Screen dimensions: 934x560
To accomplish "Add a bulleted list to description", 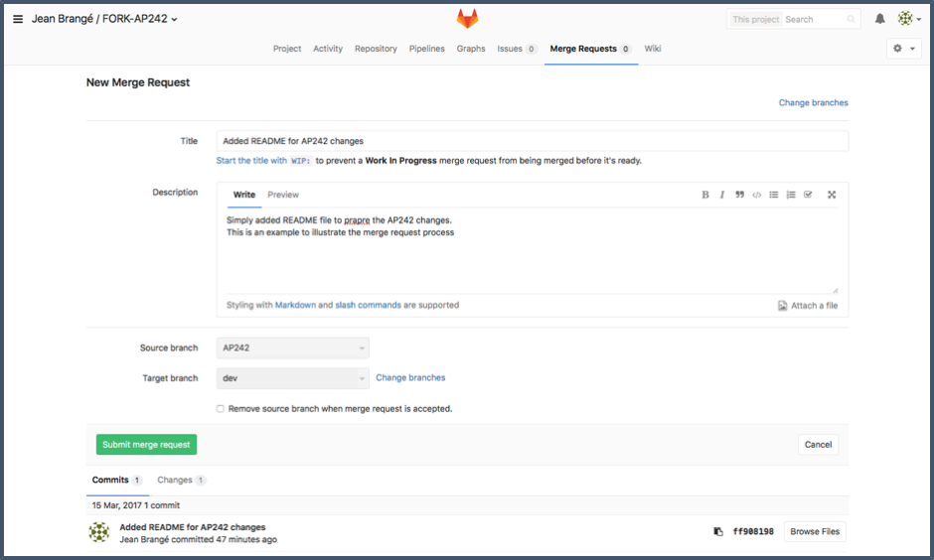I will click(774, 195).
